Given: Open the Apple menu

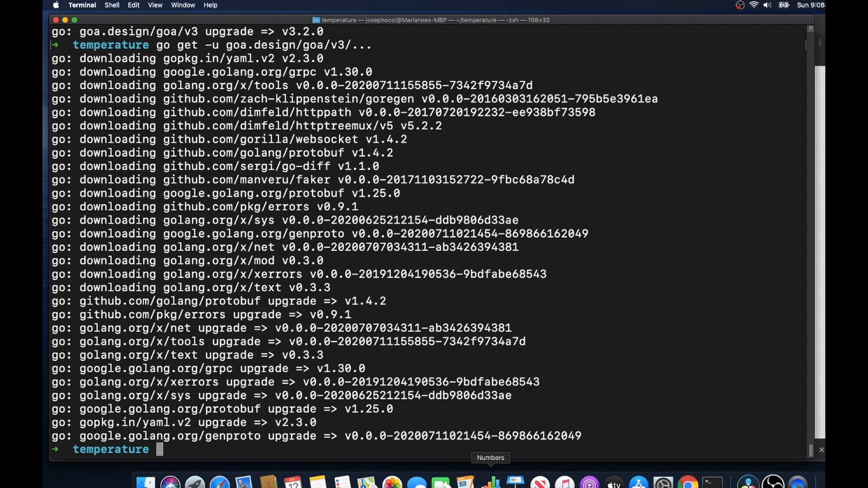Looking at the screenshot, I should 56,5.
